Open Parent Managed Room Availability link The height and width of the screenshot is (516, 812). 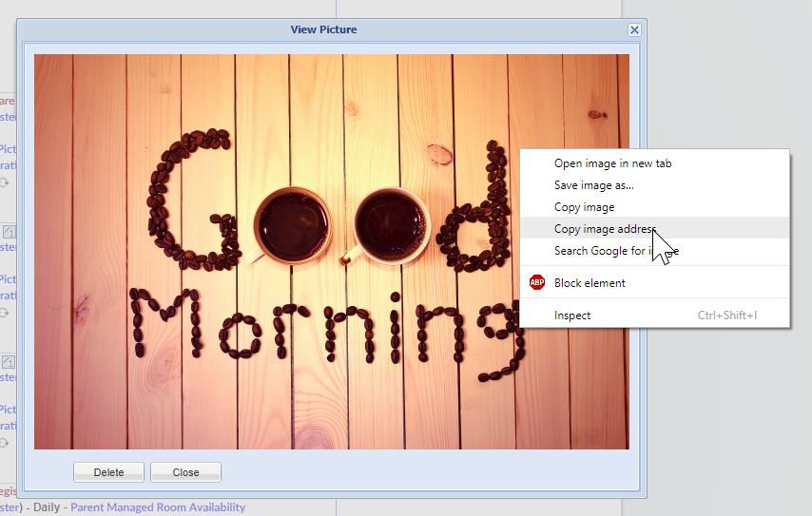pos(158,507)
